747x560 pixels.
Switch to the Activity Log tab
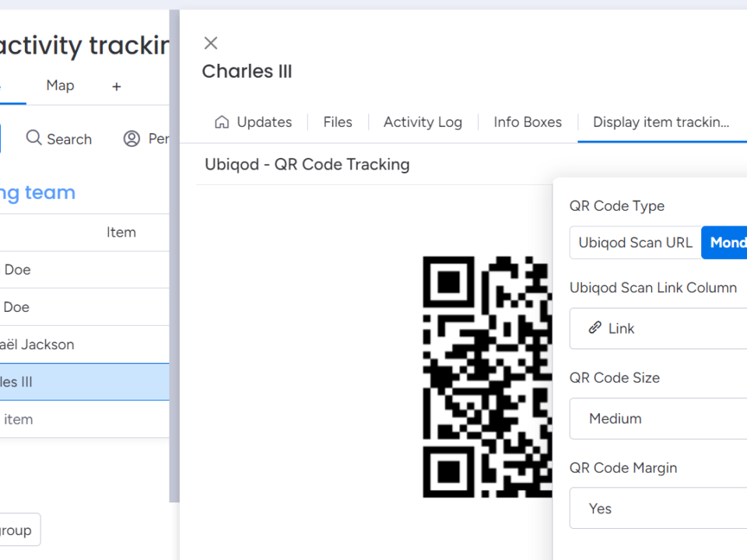423,122
